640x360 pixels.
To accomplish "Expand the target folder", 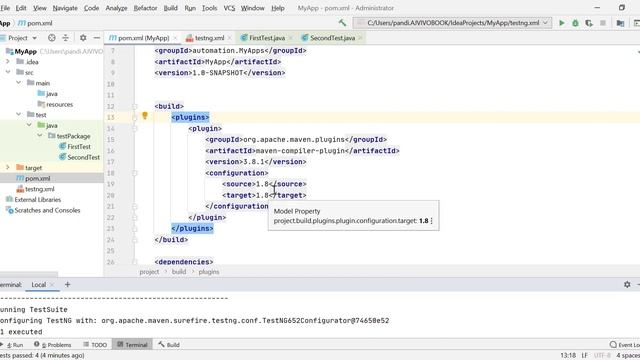I will tap(8, 168).
